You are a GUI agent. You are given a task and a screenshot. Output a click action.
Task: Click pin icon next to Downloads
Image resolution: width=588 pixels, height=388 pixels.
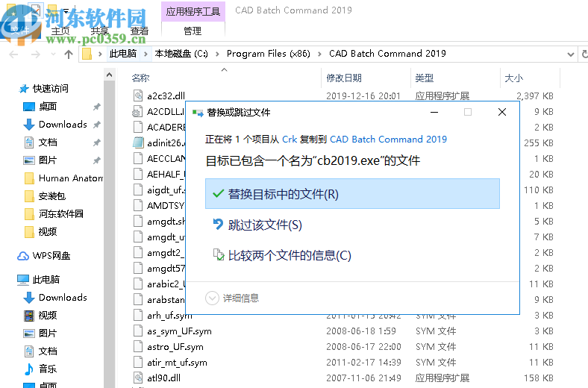tap(97, 125)
